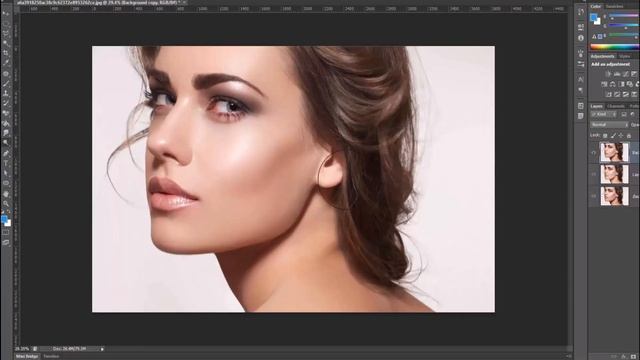
Task: Click the zoom percentage field in status bar
Action: coord(22,349)
